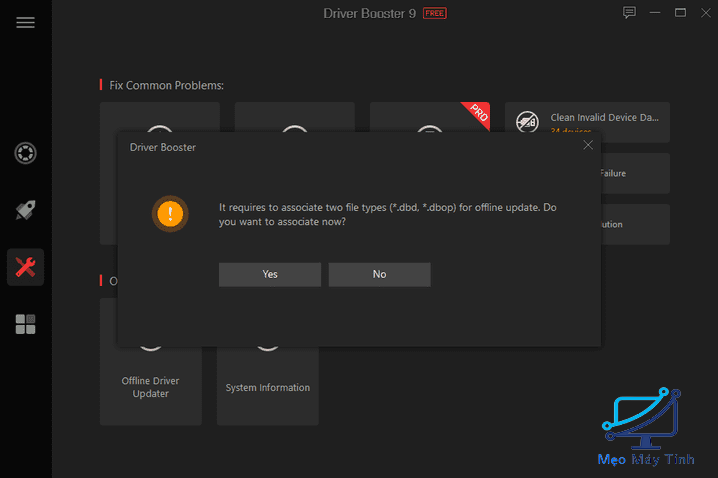This screenshot has width=718, height=478.
Task: Click the orange warning icon
Action: coord(170,214)
